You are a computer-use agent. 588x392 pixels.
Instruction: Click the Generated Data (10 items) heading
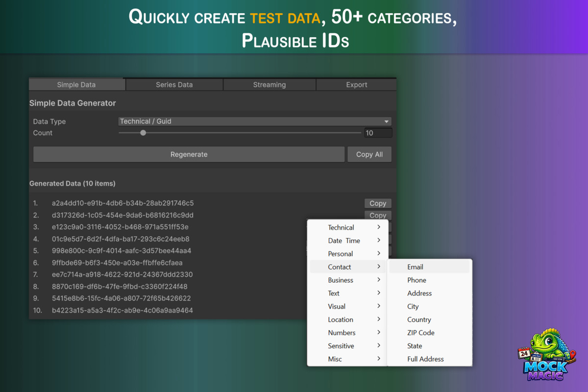[x=73, y=183]
